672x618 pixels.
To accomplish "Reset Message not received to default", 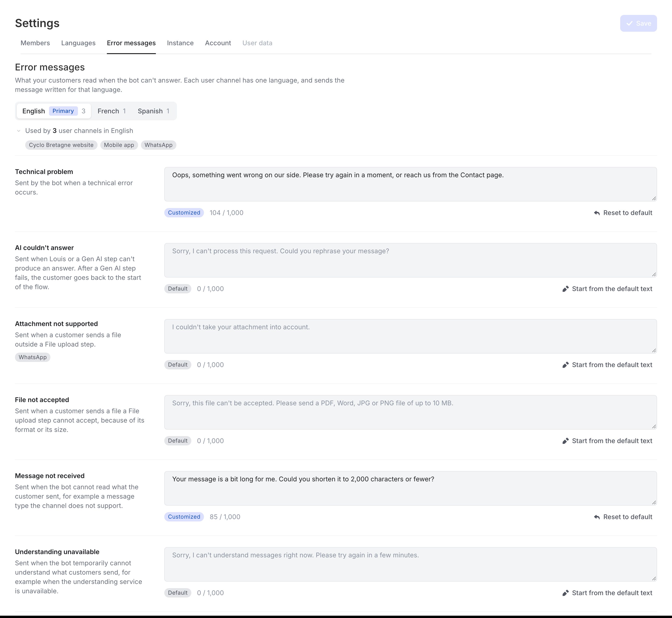I will (623, 517).
